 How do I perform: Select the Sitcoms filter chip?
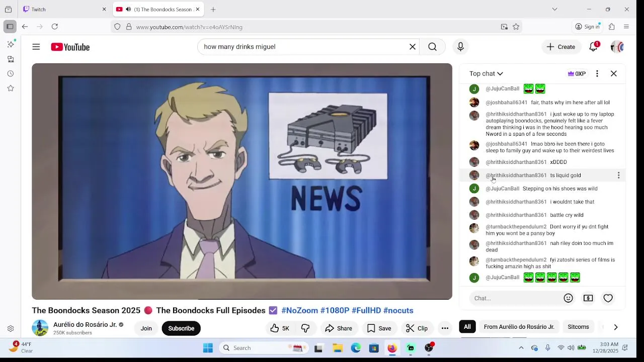point(578,327)
